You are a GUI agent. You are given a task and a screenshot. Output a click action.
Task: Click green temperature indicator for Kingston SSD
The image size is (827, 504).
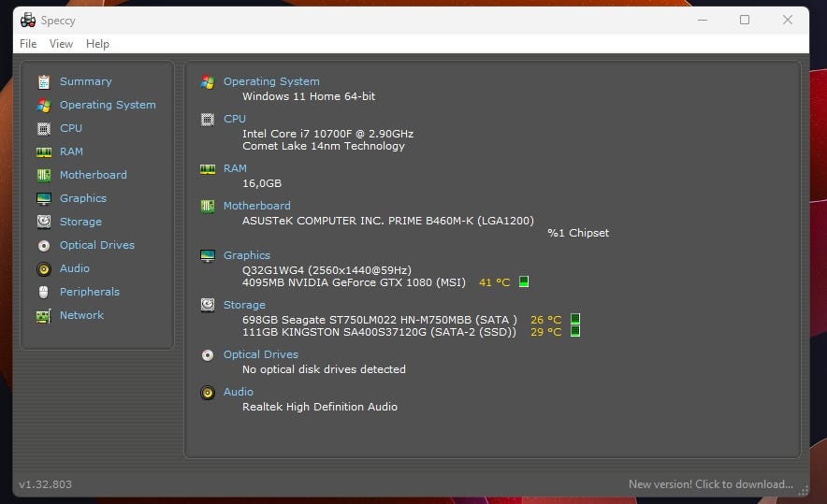(x=575, y=331)
